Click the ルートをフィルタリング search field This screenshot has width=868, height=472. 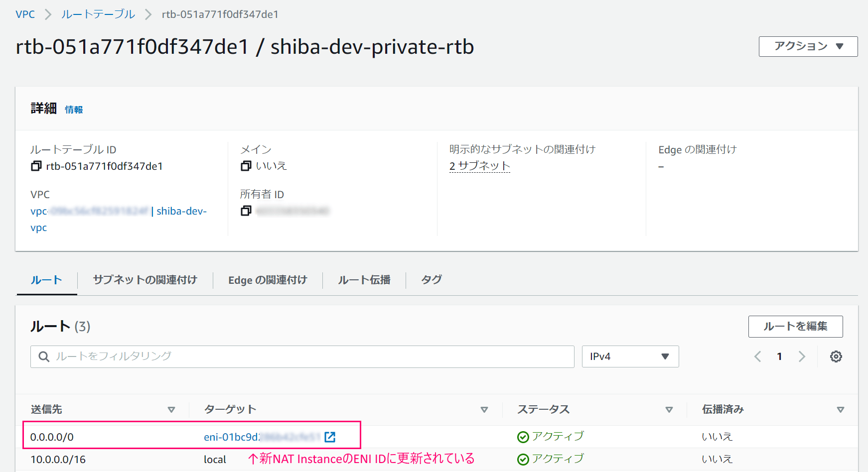(x=302, y=356)
